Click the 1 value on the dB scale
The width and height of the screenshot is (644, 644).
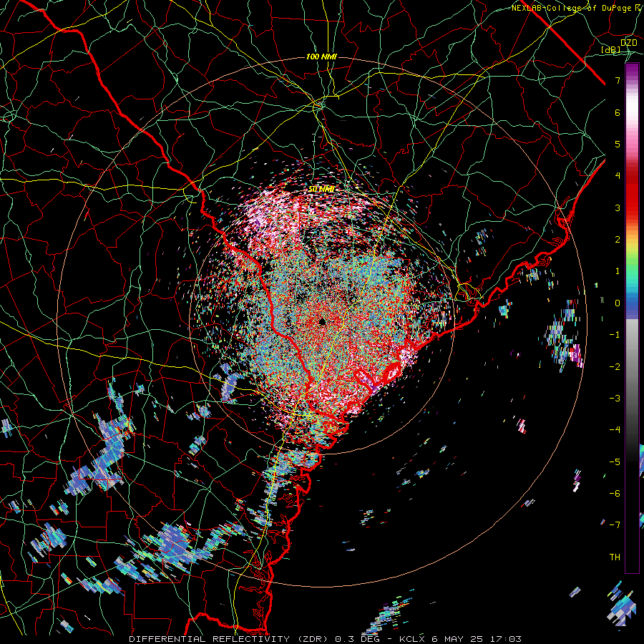tap(618, 271)
